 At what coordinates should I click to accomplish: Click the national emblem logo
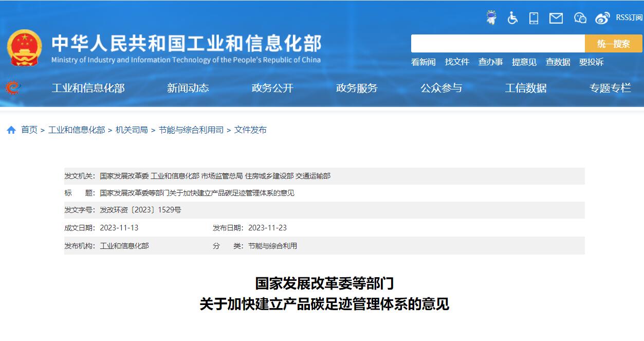(24, 47)
